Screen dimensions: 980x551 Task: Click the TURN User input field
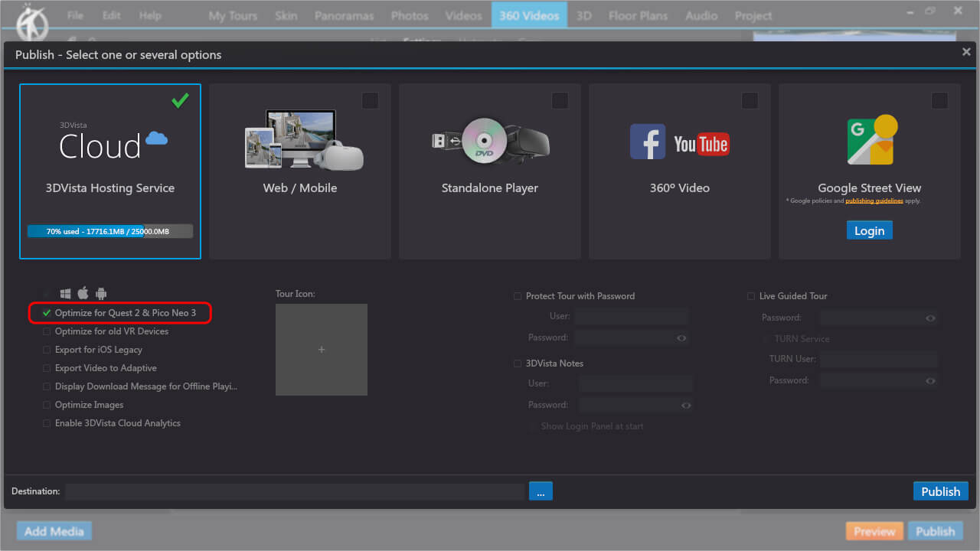pos(879,359)
